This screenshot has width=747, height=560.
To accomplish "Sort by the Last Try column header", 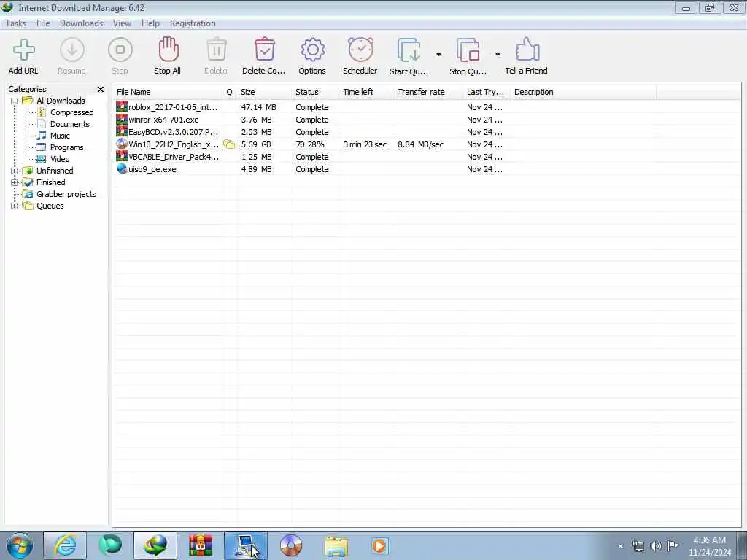I will pos(487,92).
